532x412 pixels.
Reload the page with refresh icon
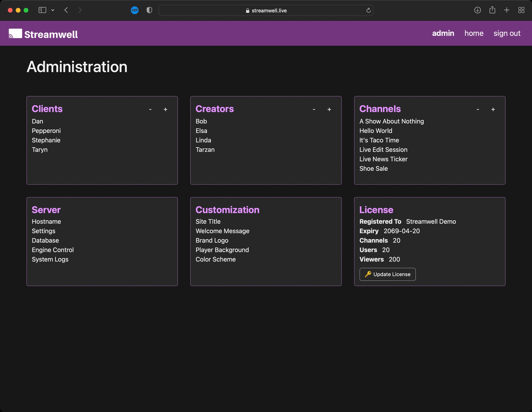tap(368, 10)
